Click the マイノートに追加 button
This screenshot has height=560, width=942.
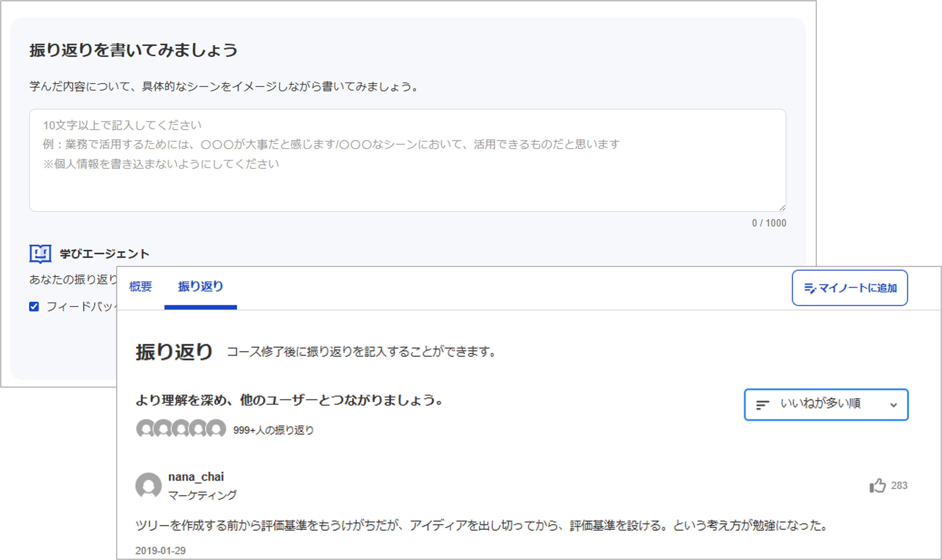(x=850, y=288)
